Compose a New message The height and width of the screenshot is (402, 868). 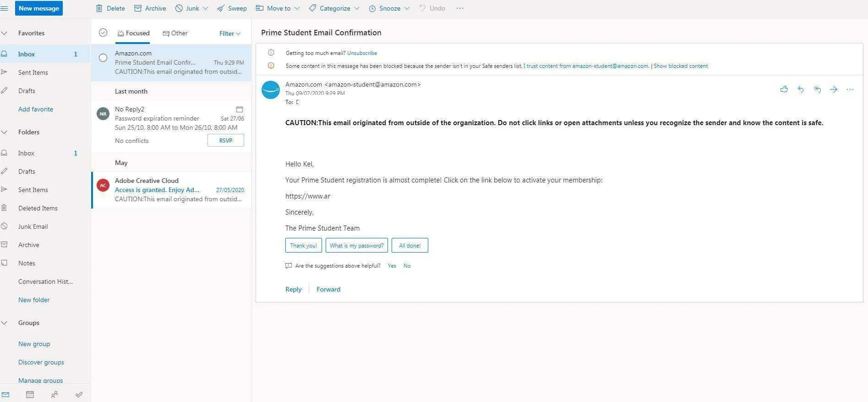(x=39, y=8)
